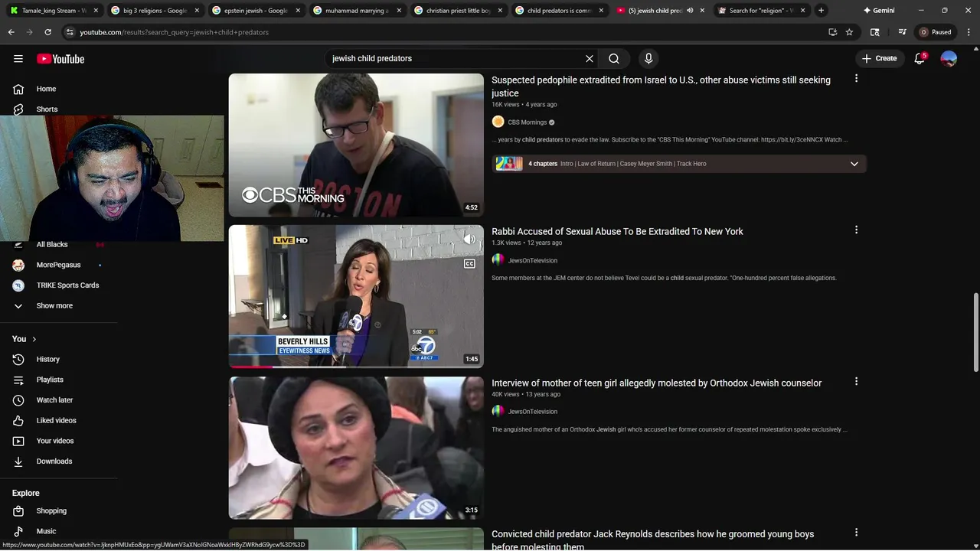
Task: Click JewsOnTelevision name under mother interview
Action: (x=533, y=412)
